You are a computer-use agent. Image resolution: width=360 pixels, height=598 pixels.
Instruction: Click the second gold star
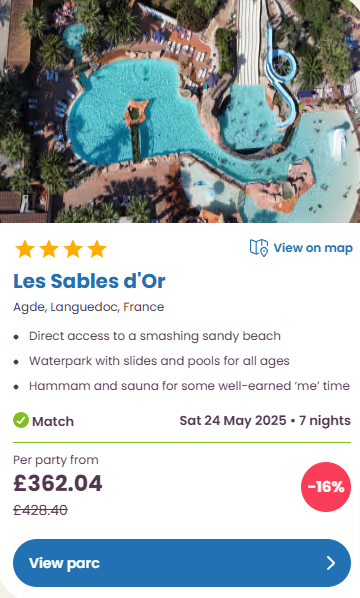click(49, 249)
